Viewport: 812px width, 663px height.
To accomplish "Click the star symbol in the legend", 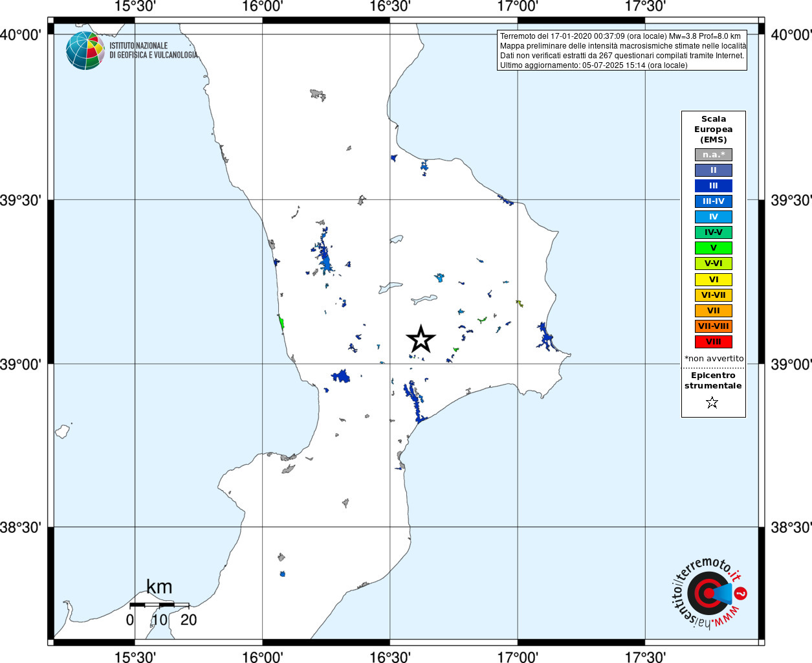I will pyautogui.click(x=712, y=403).
